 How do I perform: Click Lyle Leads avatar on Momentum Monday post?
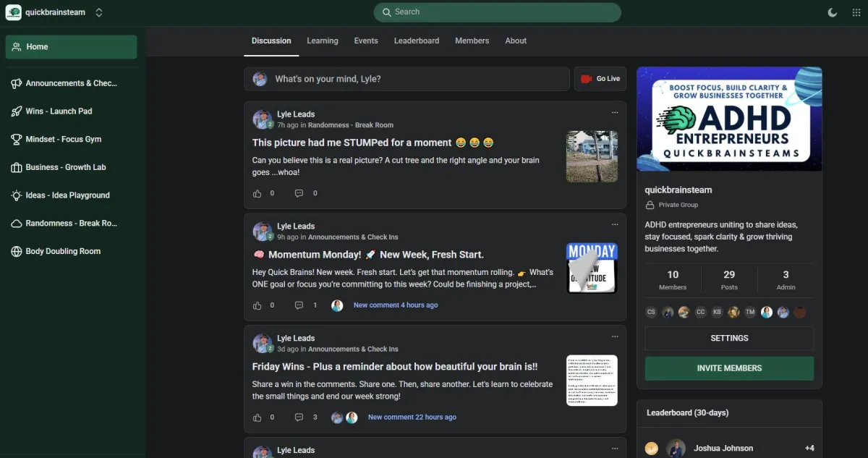[x=262, y=232]
